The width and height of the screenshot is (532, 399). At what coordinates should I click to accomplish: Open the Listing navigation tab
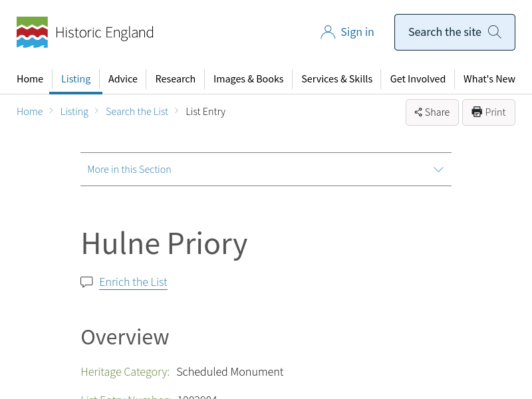click(x=76, y=78)
